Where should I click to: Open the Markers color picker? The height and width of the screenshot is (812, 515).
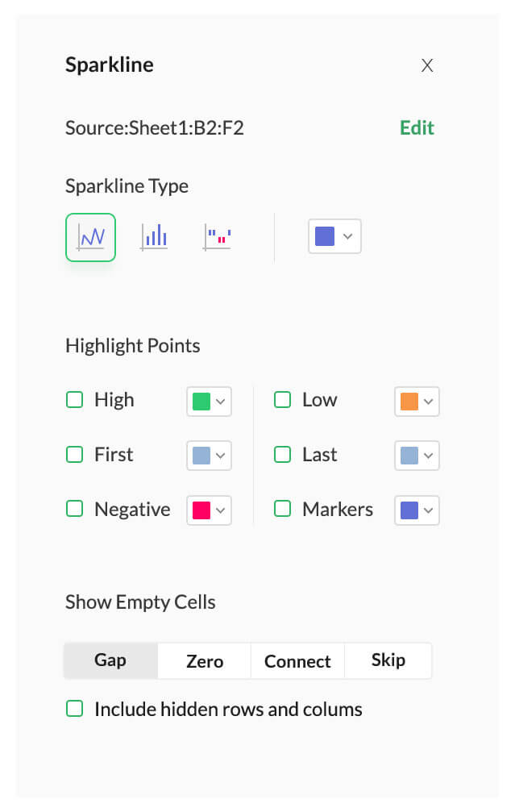[x=416, y=510]
